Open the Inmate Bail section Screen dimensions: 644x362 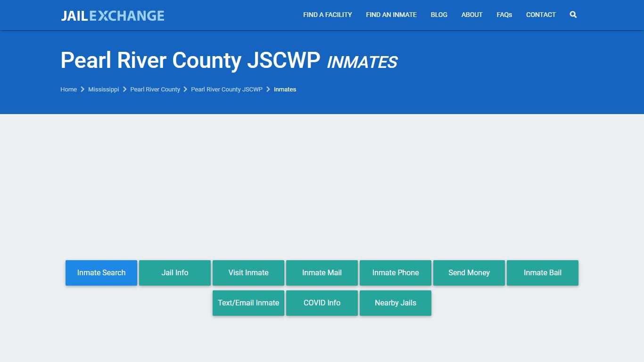point(543,273)
